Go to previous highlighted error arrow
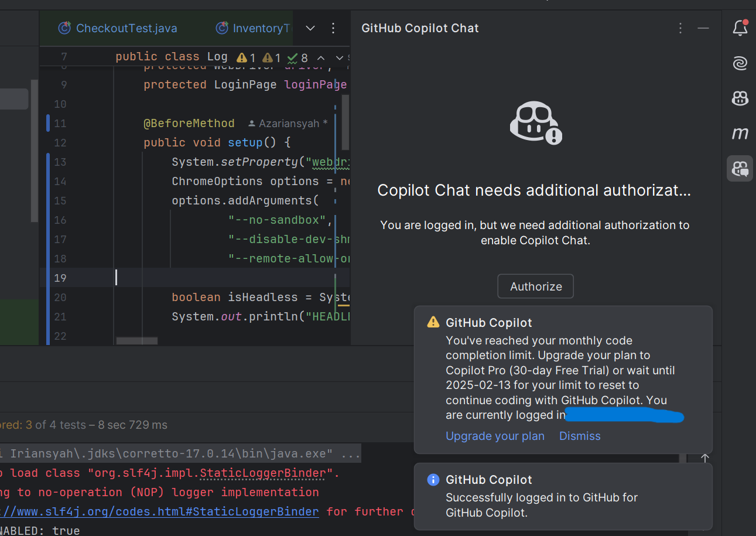 (320, 57)
